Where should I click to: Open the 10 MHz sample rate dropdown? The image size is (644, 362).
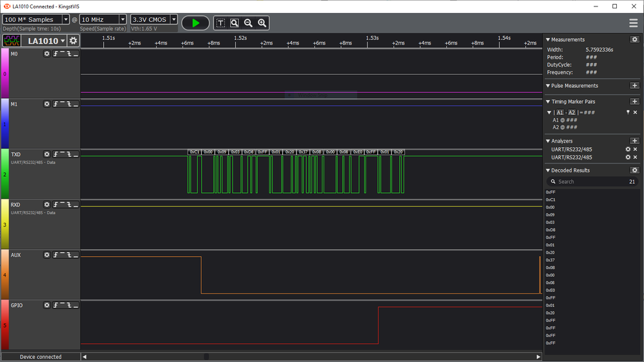122,19
